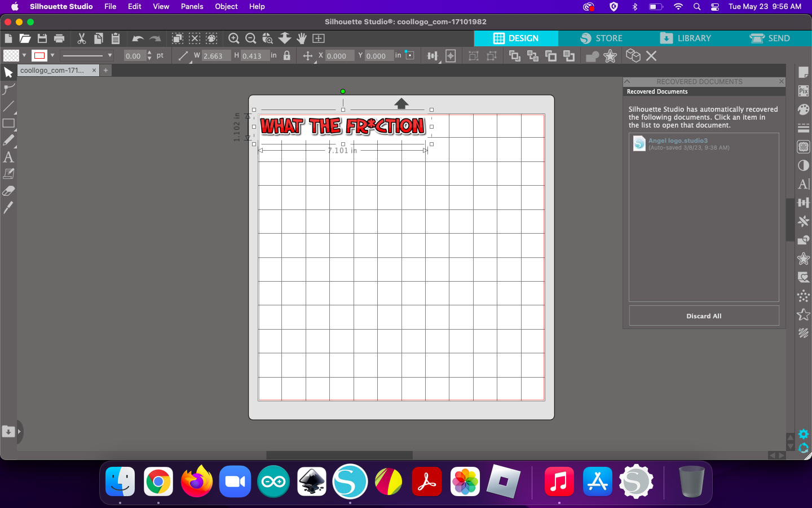Print the design using the printer icon
The image size is (812, 508).
point(59,38)
